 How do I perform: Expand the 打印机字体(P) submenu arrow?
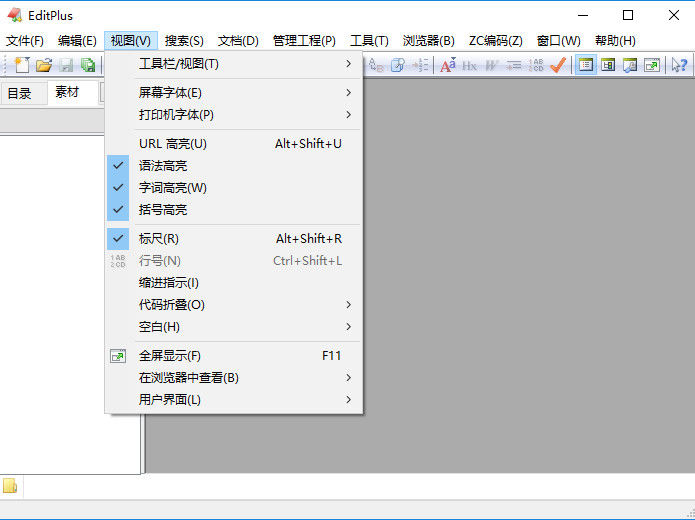348,115
